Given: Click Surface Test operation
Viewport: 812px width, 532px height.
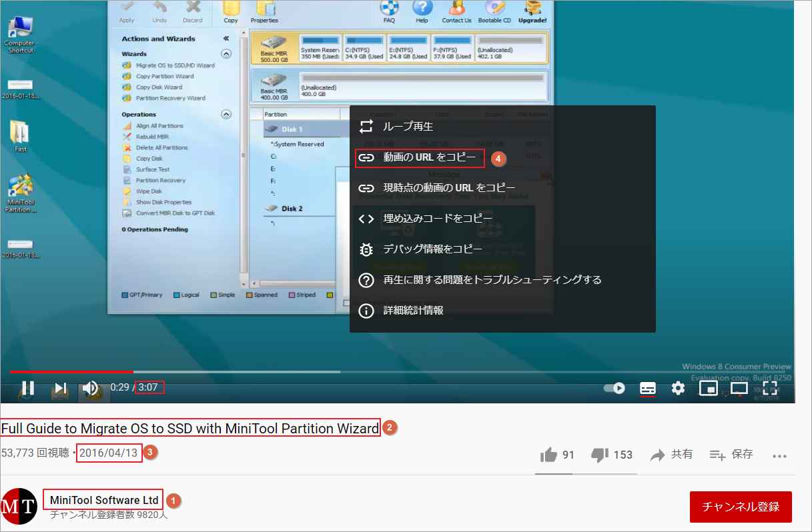Looking at the screenshot, I should tap(146, 169).
